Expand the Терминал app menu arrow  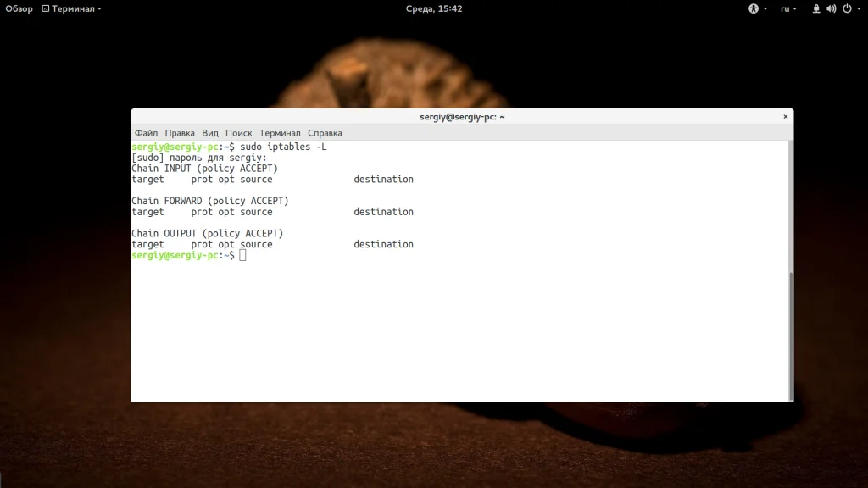point(100,8)
